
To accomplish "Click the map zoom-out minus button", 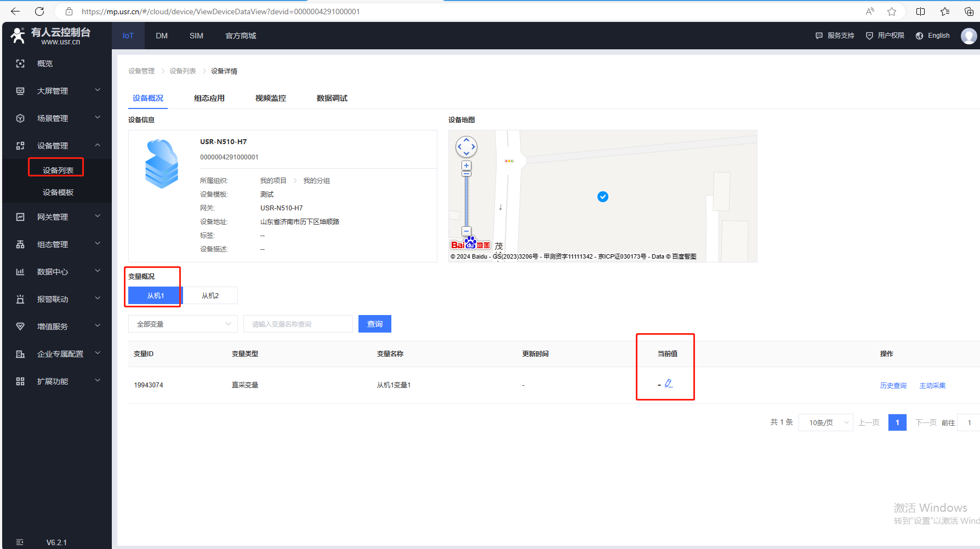I will point(466,231).
